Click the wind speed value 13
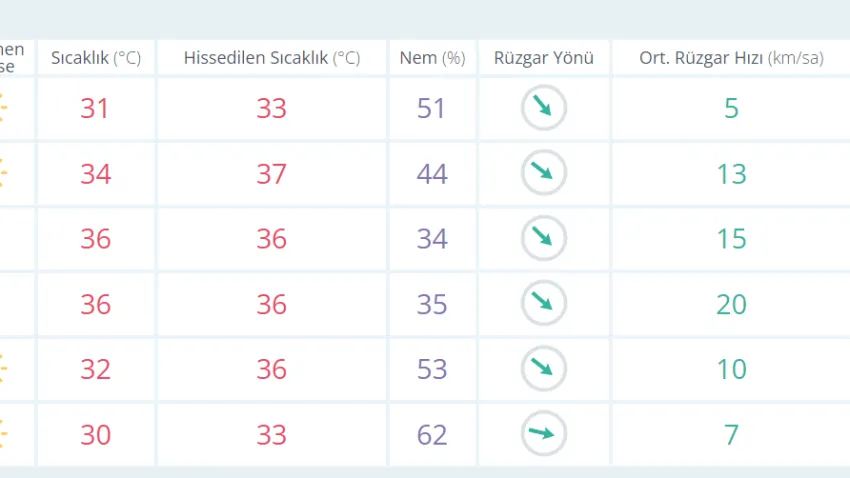The image size is (850, 478). (x=731, y=173)
